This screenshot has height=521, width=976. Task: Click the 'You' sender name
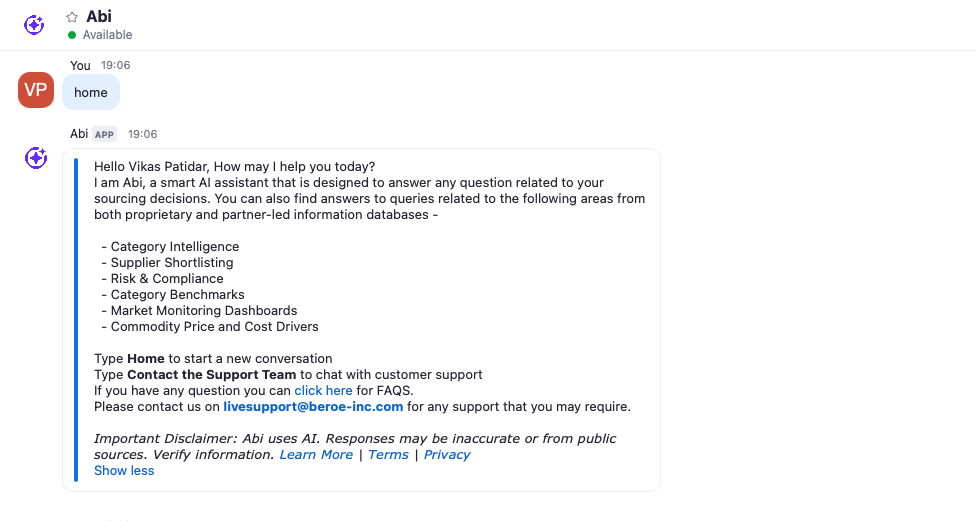80,65
